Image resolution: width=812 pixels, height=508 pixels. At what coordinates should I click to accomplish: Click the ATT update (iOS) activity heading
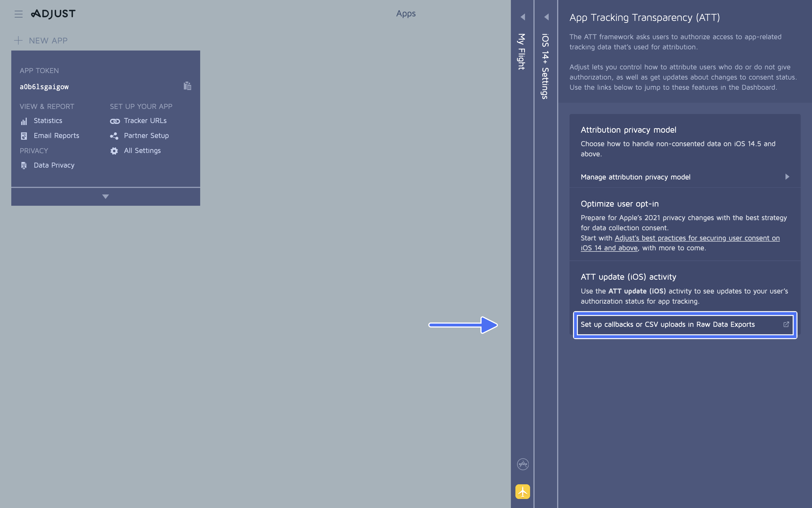628,277
